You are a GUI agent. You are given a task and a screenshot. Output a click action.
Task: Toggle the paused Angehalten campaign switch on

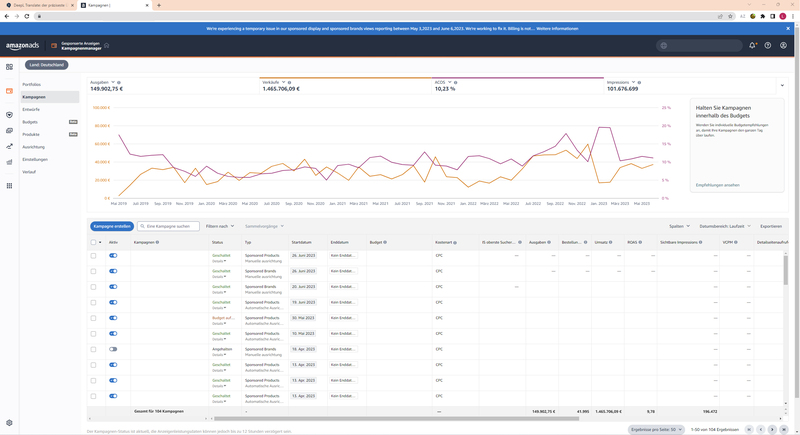pyautogui.click(x=113, y=349)
